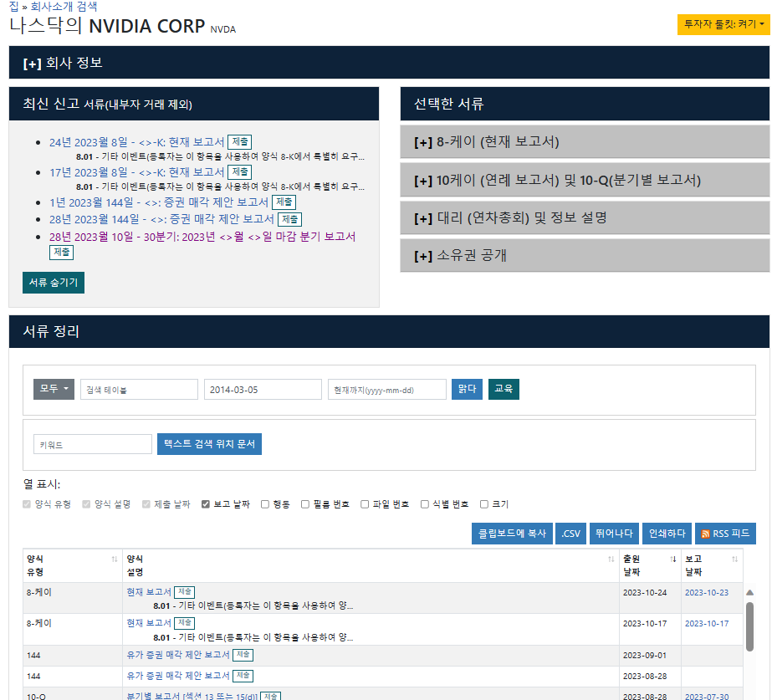
Task: Click the 텍스트 검색 위치 문서 button
Action: pyautogui.click(x=209, y=444)
